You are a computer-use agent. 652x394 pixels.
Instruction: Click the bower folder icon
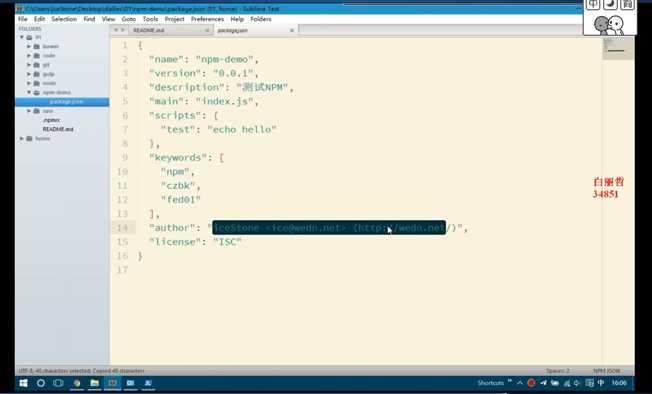(x=37, y=47)
